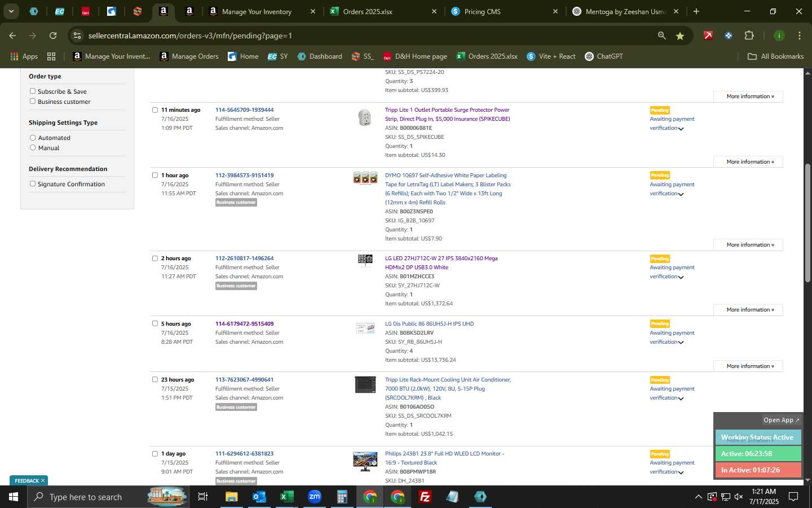Open Calculator from the taskbar
The height and width of the screenshot is (508, 812).
click(342, 497)
